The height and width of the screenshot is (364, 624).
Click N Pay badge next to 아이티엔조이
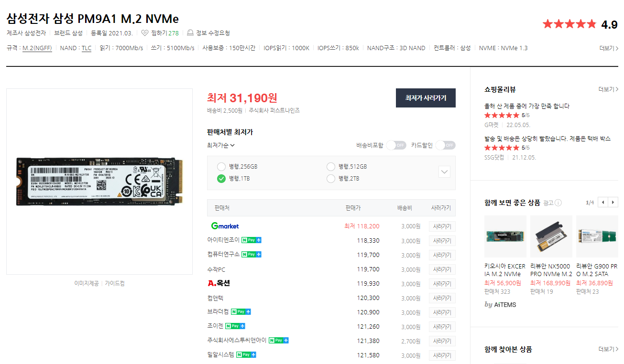[251, 240]
